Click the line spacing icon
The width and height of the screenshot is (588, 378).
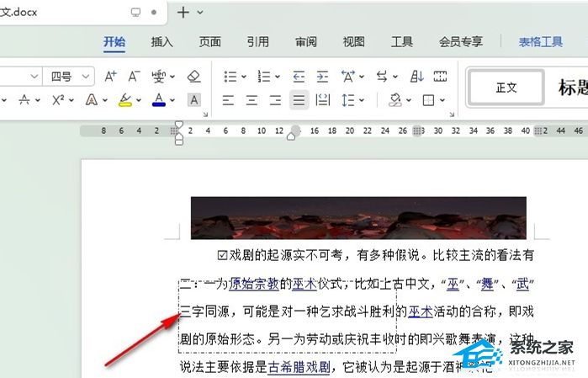[x=348, y=100]
